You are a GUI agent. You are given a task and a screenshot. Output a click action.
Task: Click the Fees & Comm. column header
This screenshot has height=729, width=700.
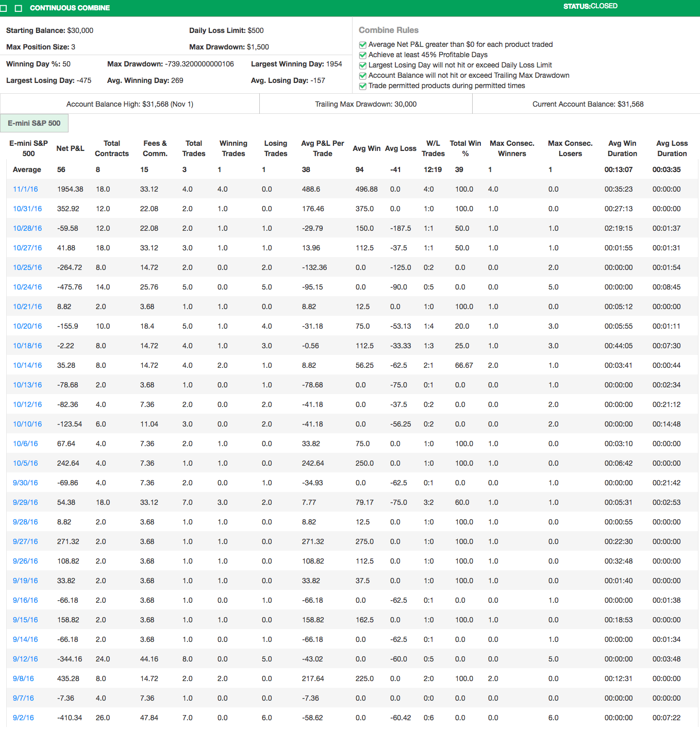pyautogui.click(x=155, y=148)
